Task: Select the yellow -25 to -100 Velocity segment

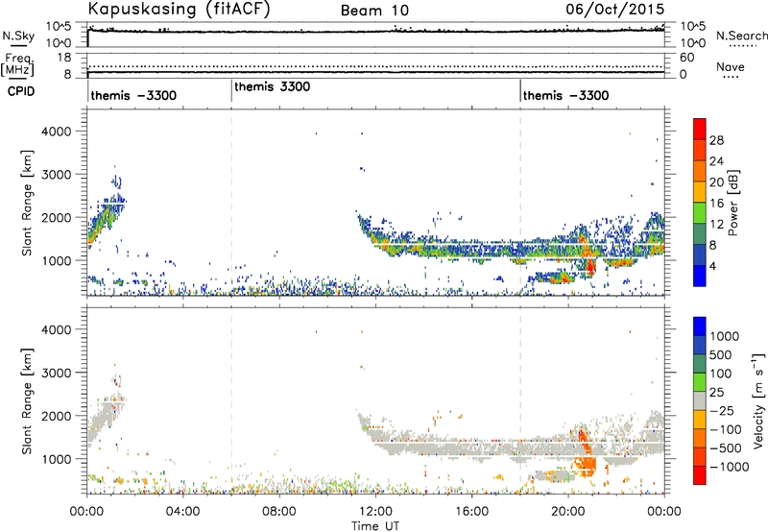Action: [700, 420]
